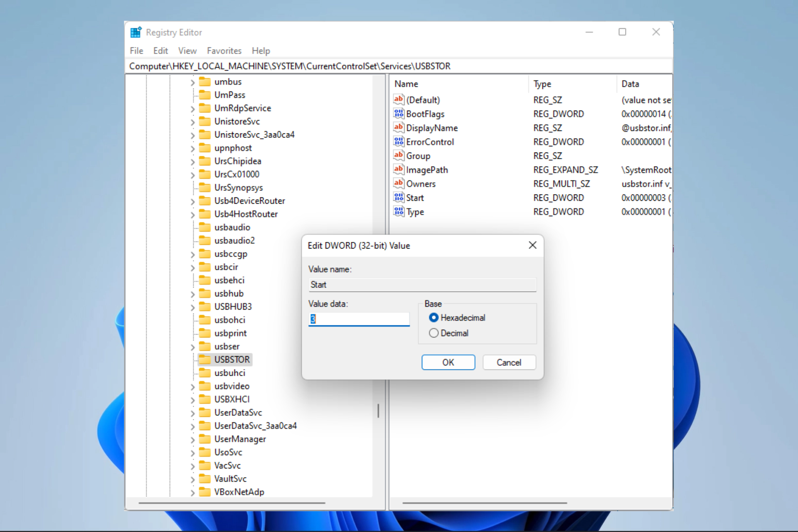
Task: Maximize the Registry Editor window
Action: coord(622,32)
